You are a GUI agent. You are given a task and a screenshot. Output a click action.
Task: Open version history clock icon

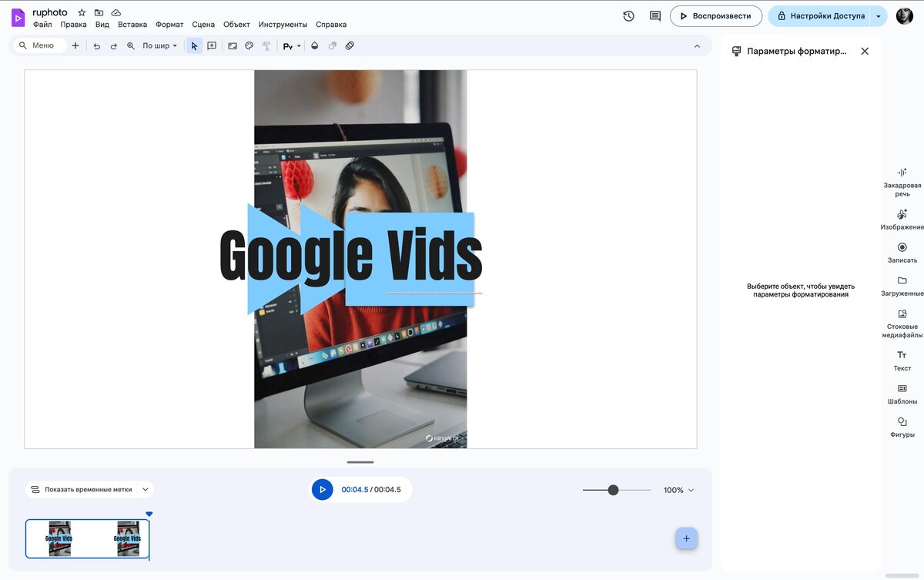[628, 16]
